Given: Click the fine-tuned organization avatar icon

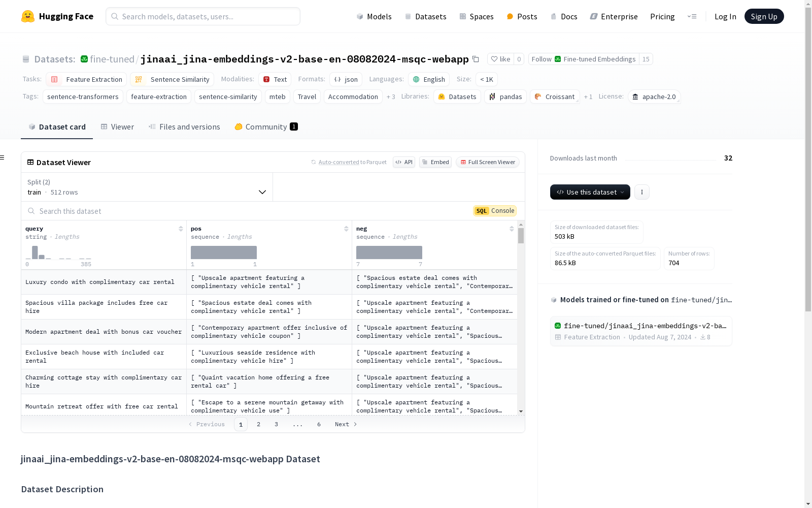Looking at the screenshot, I should [x=84, y=59].
